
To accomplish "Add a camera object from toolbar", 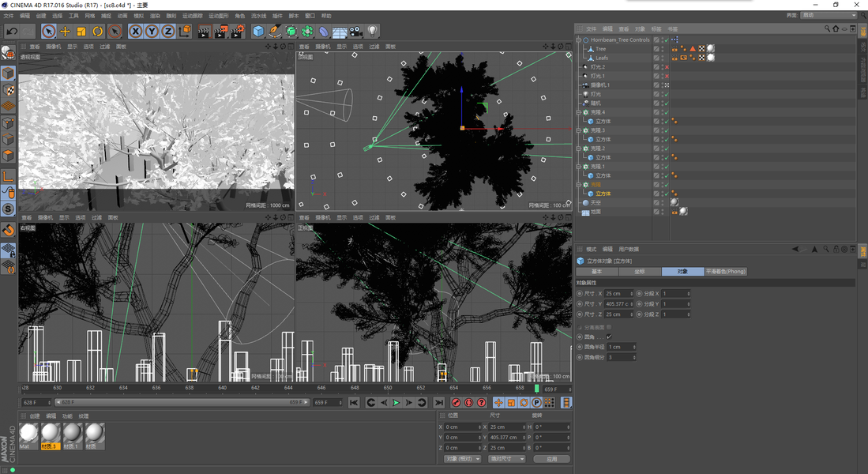I will (x=356, y=32).
